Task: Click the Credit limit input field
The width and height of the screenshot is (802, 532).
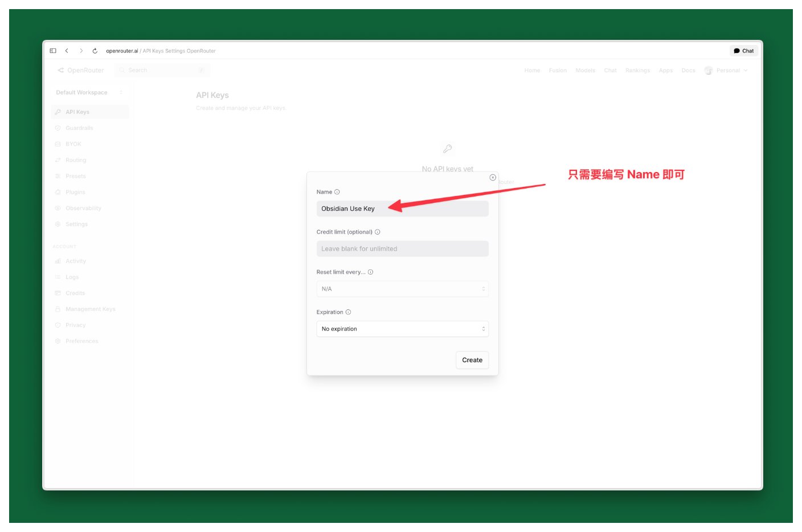Action: tap(402, 249)
